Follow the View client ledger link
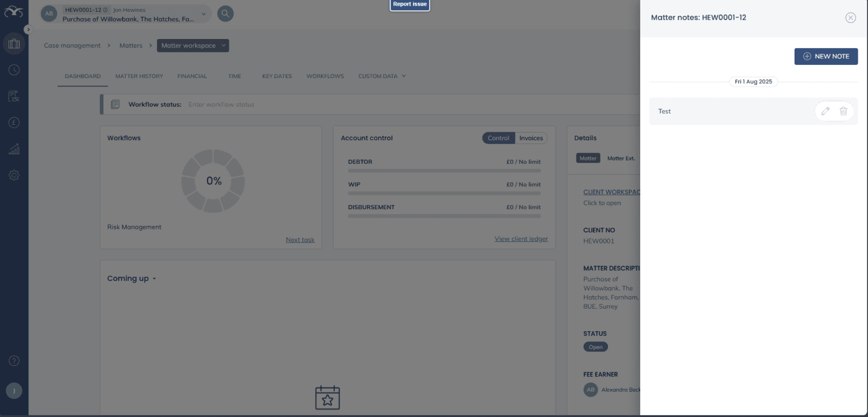 tap(521, 239)
